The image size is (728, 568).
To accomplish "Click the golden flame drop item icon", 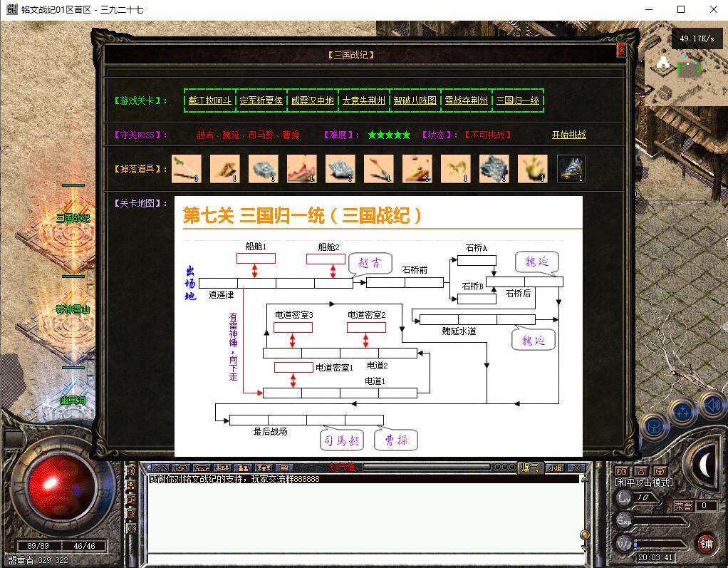I will (x=532, y=169).
